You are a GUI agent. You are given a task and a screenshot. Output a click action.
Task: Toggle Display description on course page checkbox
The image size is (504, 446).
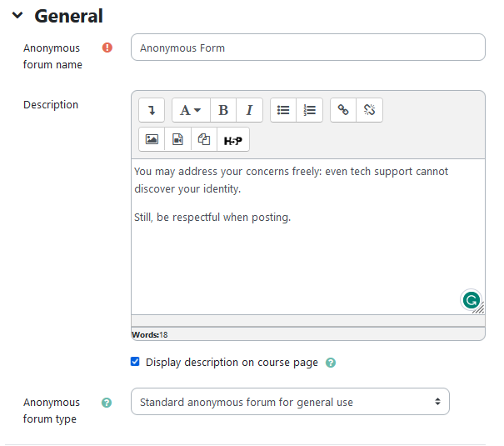click(x=135, y=362)
